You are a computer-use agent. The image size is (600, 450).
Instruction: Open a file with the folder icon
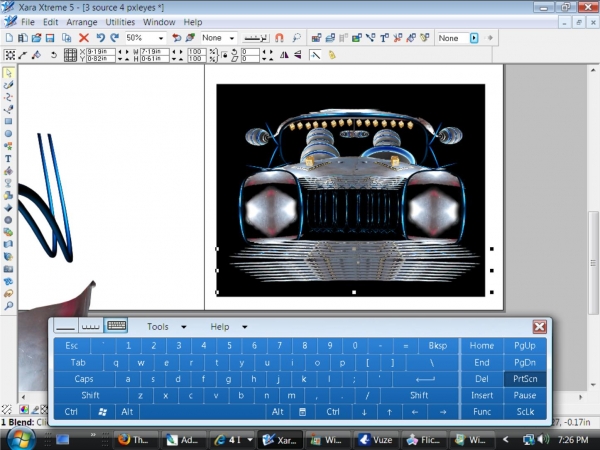(36, 38)
